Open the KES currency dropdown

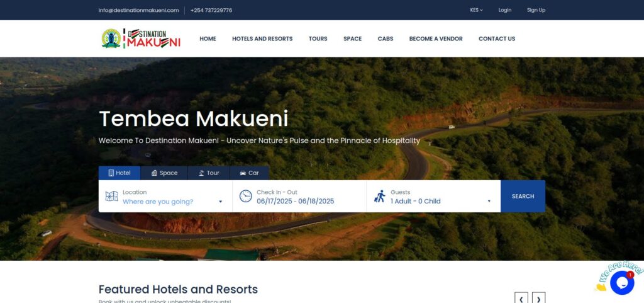tap(477, 10)
